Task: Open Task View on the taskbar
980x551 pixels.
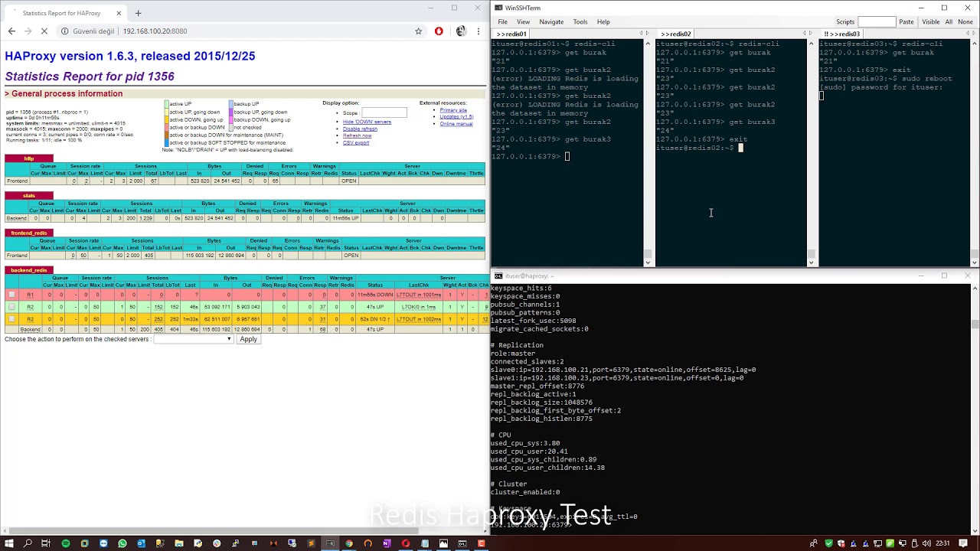Action: (x=46, y=543)
